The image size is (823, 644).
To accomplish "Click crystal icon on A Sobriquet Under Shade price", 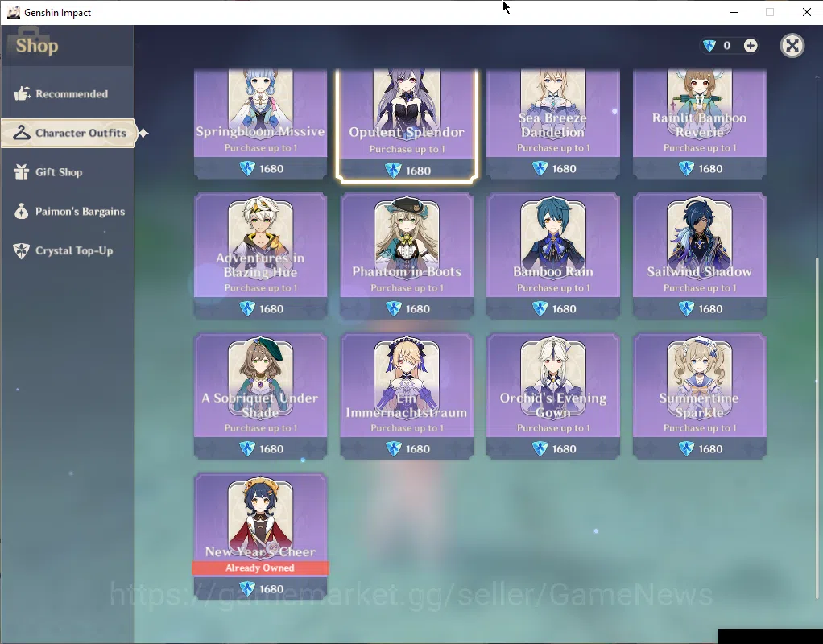I will click(x=246, y=448).
